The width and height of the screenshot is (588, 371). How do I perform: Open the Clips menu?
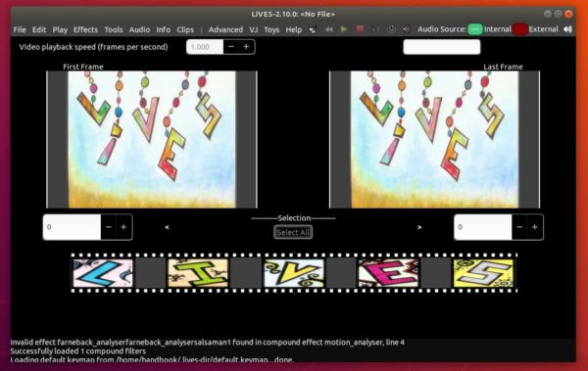[185, 29]
